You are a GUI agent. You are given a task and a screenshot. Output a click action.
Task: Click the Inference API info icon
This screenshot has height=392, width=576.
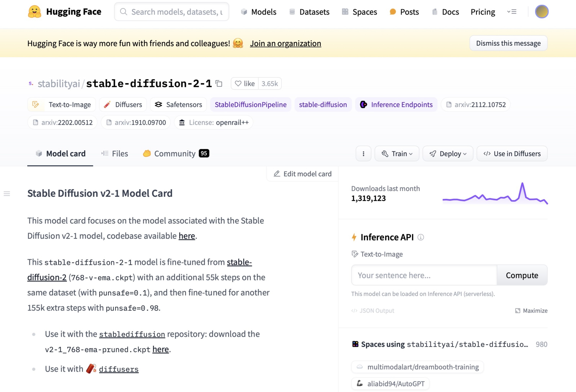click(421, 237)
